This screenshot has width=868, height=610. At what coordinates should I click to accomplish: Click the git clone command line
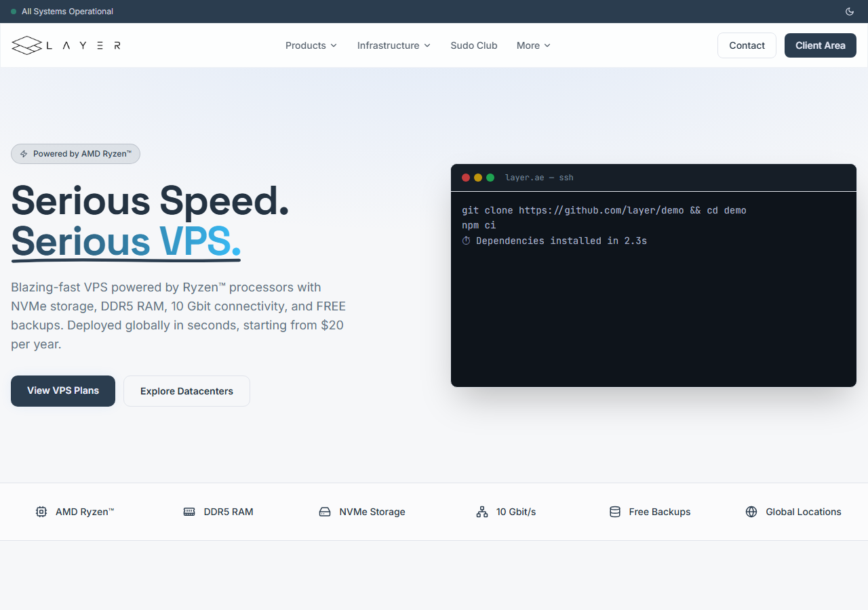coord(604,211)
